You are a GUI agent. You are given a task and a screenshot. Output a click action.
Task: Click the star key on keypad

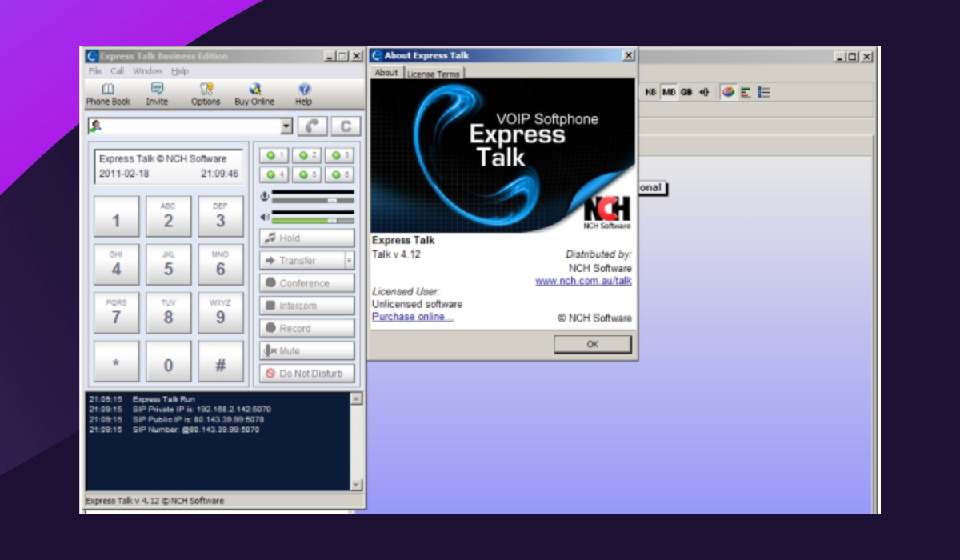tap(116, 362)
